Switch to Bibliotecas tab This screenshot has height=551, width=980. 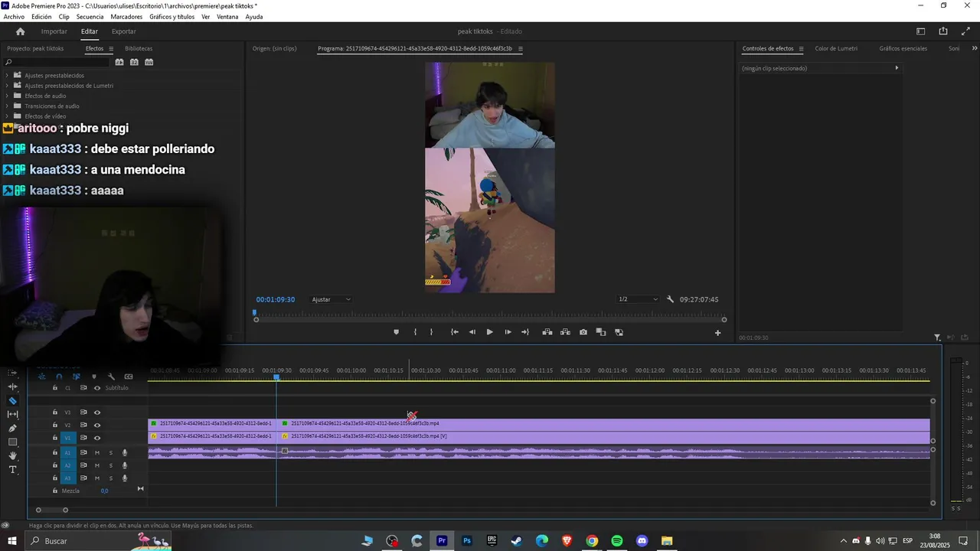pyautogui.click(x=139, y=48)
